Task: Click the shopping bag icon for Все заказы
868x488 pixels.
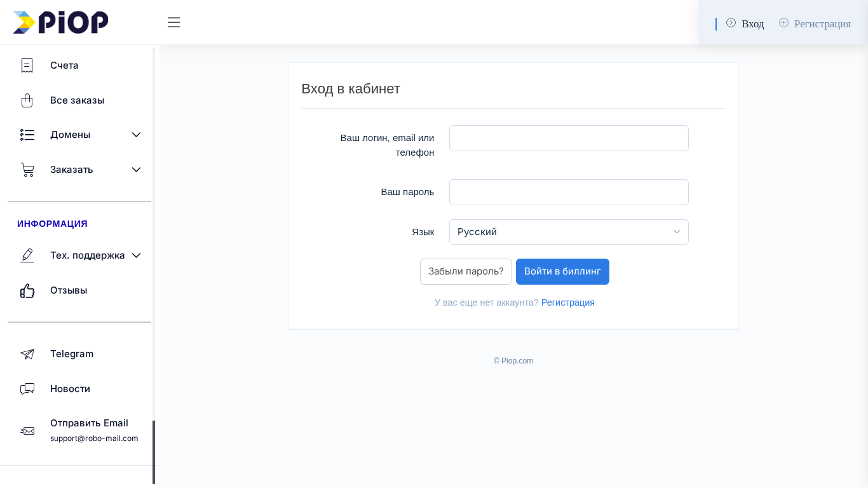Action: pos(27,100)
